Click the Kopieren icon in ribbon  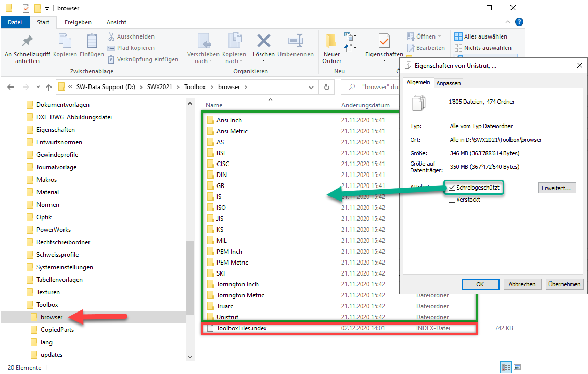click(65, 42)
